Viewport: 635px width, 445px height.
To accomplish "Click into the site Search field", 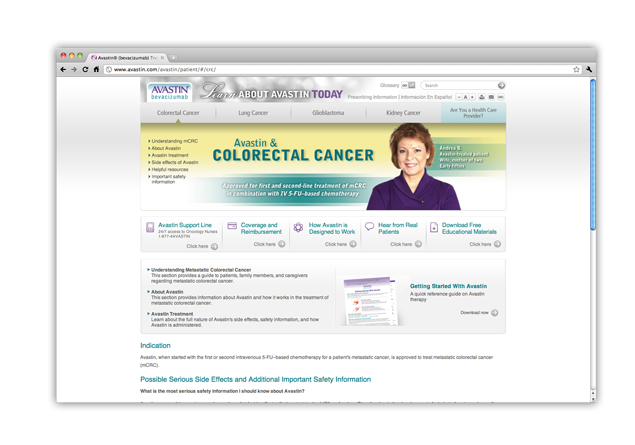I will point(458,85).
